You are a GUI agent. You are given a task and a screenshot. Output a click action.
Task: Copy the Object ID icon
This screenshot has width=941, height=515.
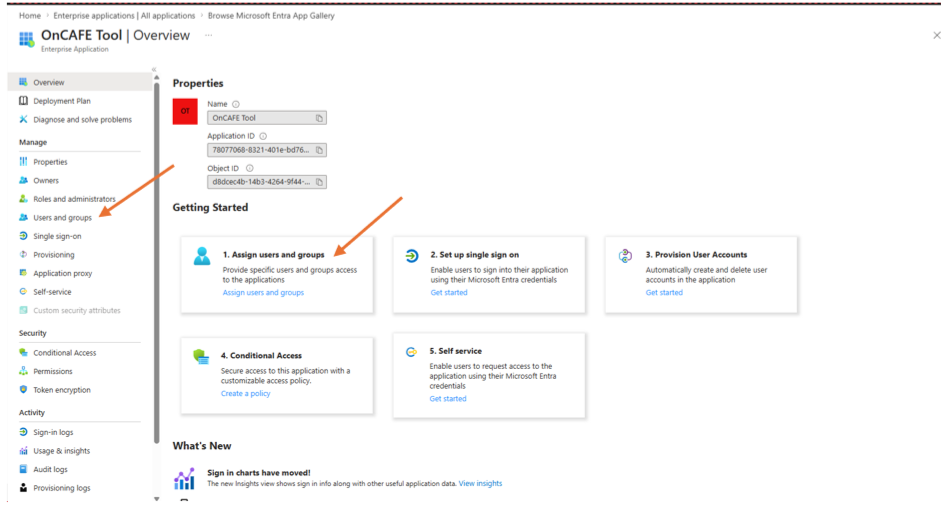tap(319, 182)
